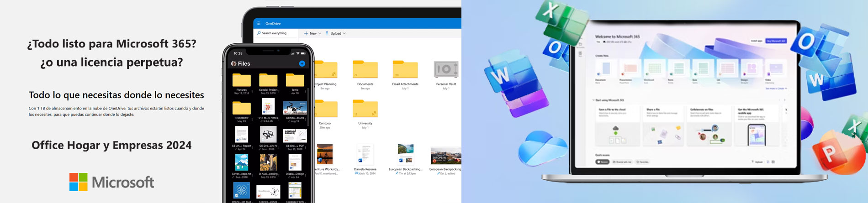
Task: Expand the Upload dropdown in OneDrive
Action: (336, 33)
